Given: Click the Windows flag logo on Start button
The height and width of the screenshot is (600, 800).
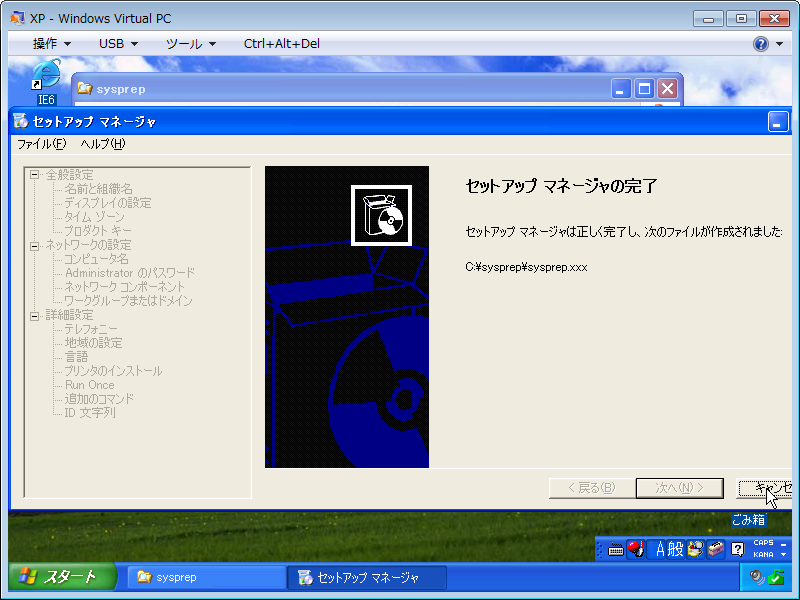Looking at the screenshot, I should click(x=27, y=577).
